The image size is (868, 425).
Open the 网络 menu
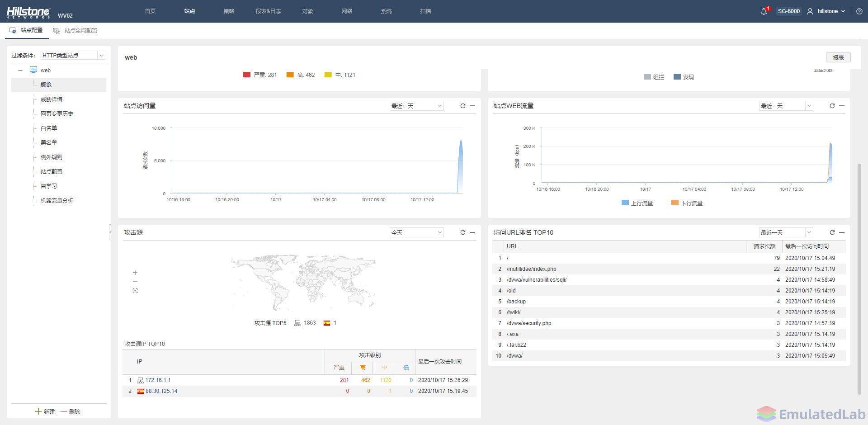(347, 11)
